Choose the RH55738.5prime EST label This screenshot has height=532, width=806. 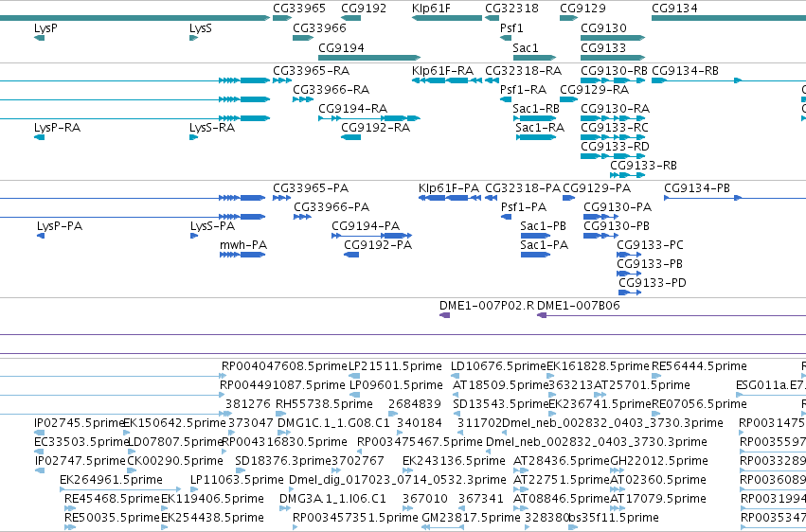[x=324, y=404]
